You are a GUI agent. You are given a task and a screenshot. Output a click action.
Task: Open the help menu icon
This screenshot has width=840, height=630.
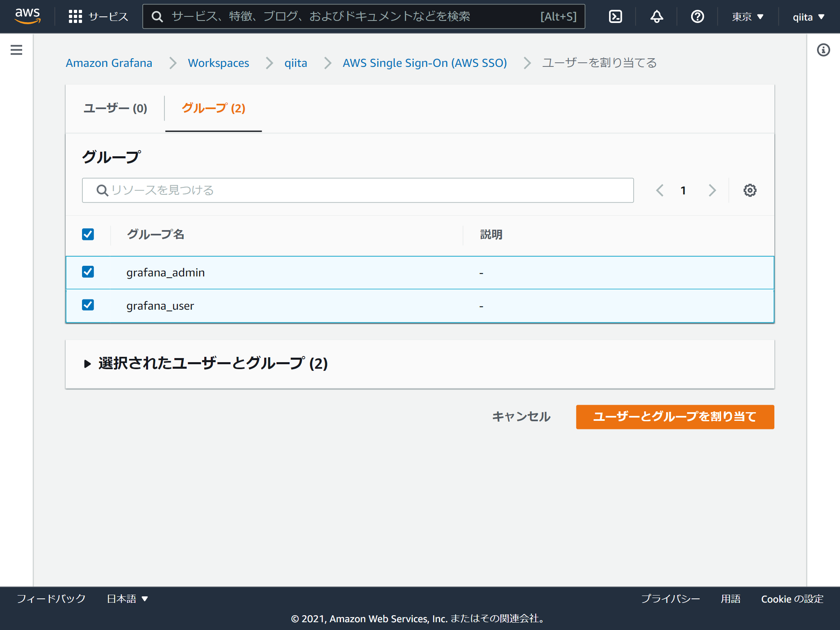point(696,16)
